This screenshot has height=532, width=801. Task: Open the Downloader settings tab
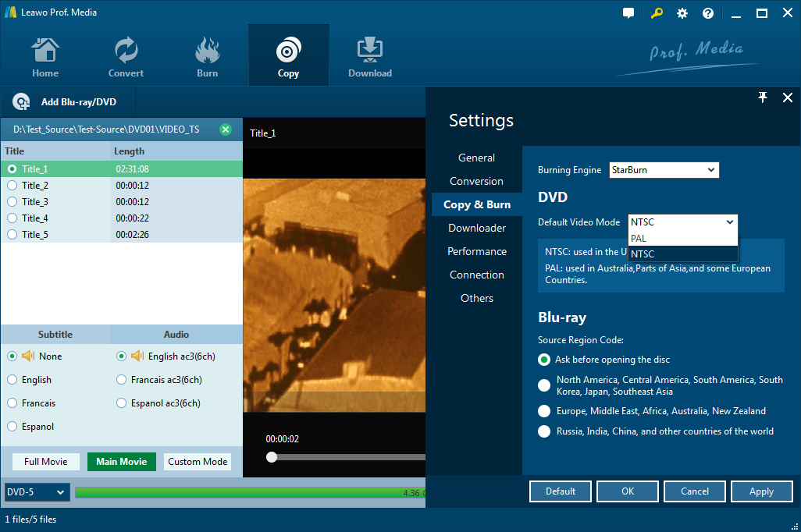coord(476,228)
